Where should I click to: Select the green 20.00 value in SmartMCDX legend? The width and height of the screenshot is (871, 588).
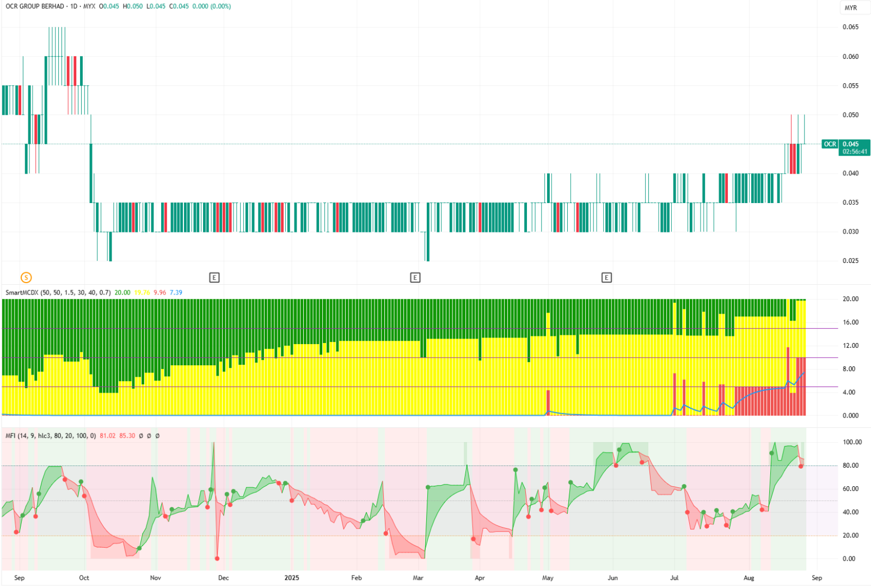[122, 293]
